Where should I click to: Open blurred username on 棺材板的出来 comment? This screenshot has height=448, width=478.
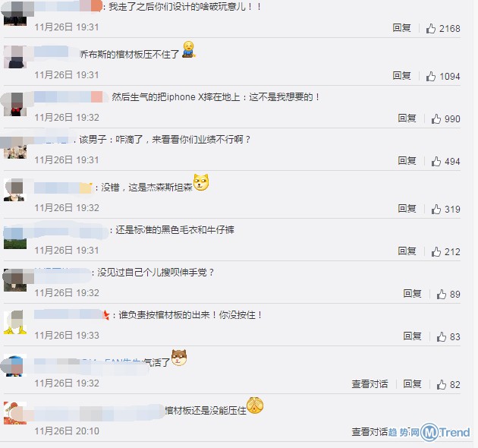coord(71,314)
